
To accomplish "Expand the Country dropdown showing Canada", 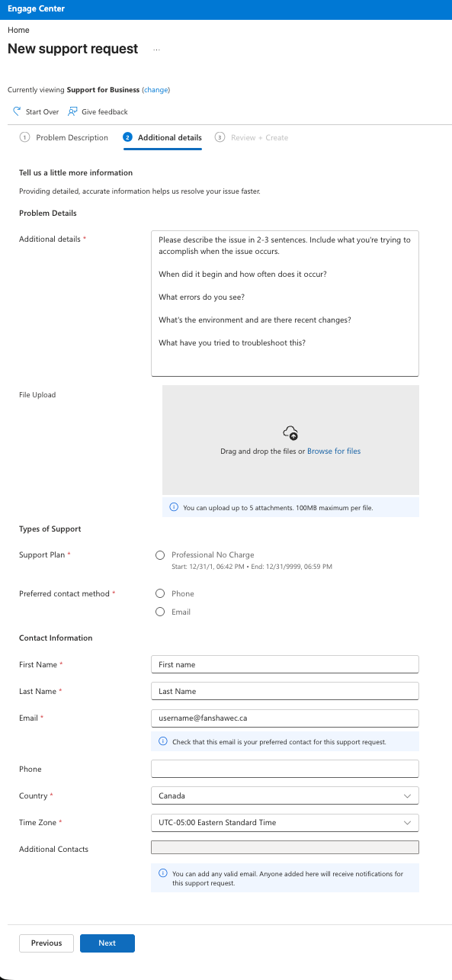I will [x=285, y=796].
